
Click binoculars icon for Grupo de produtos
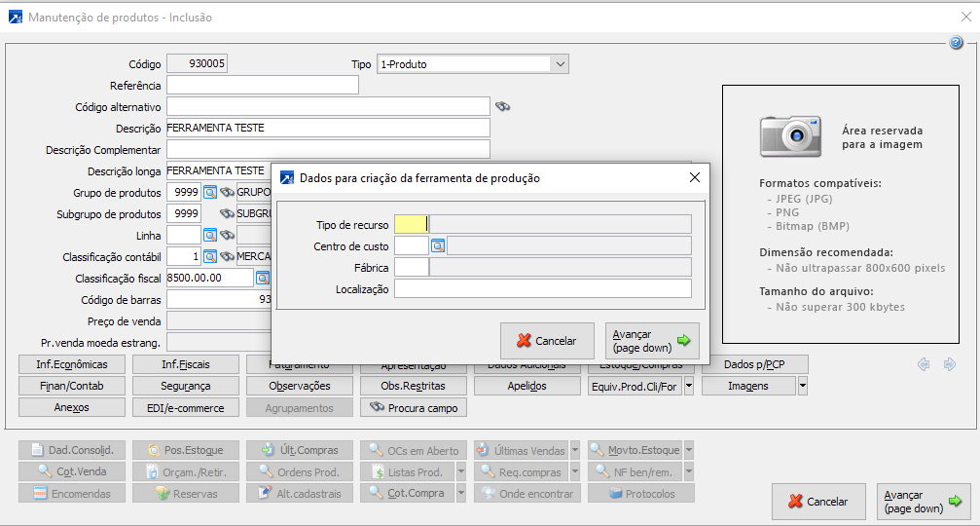[x=227, y=193]
